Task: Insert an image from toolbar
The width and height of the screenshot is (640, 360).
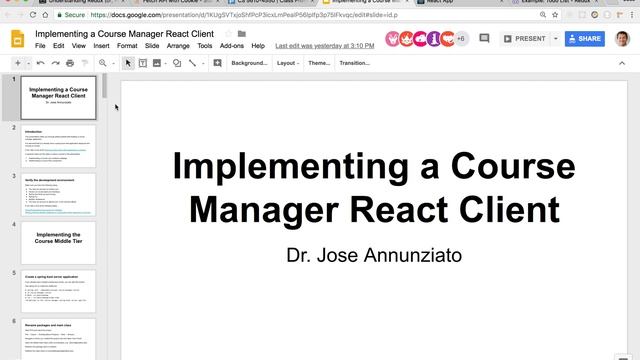Action: point(157,63)
